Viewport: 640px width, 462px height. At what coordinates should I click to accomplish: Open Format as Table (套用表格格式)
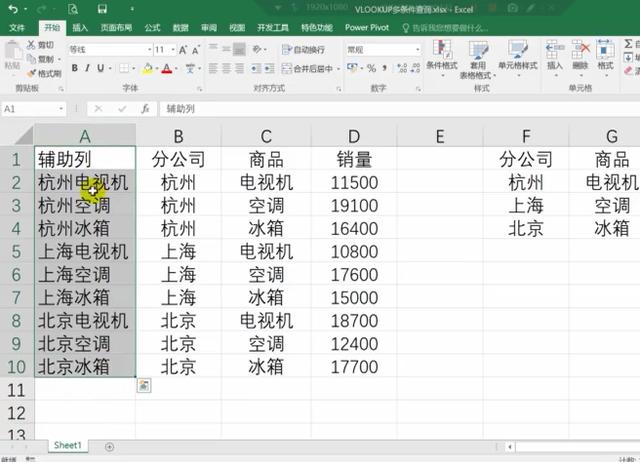(477, 60)
